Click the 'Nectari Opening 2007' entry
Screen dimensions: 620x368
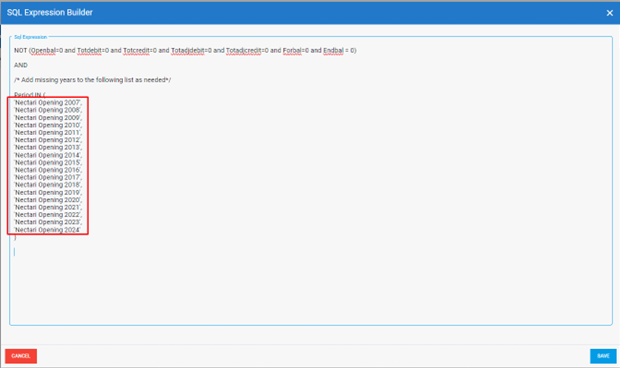[48, 102]
